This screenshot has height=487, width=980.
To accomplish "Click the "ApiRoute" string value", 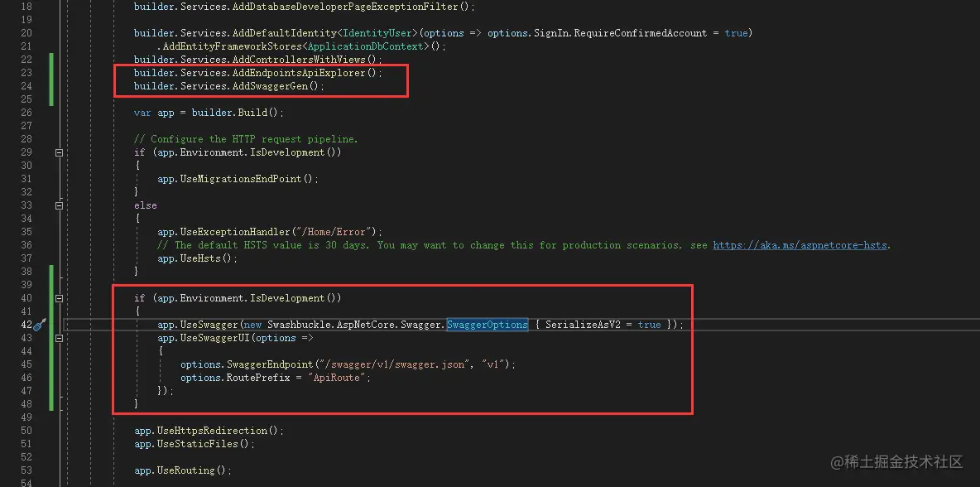I will coord(335,378).
